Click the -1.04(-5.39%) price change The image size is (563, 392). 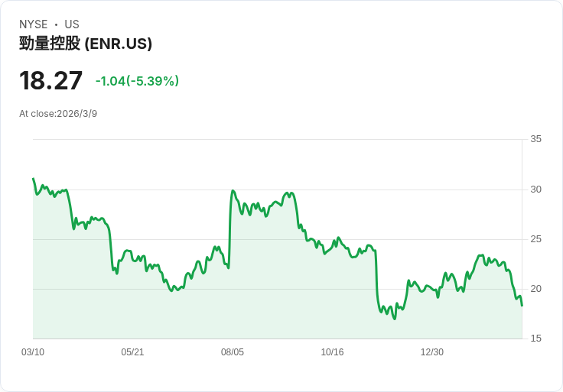(x=137, y=81)
